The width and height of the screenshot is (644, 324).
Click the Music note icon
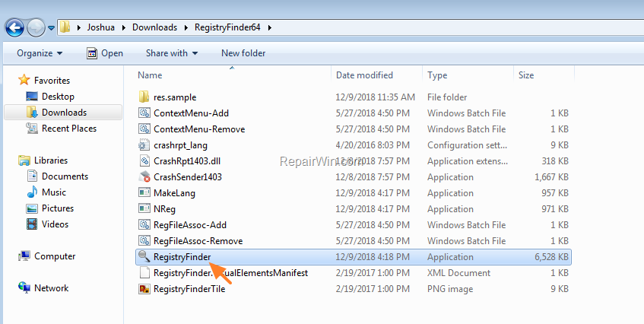pyautogui.click(x=32, y=192)
